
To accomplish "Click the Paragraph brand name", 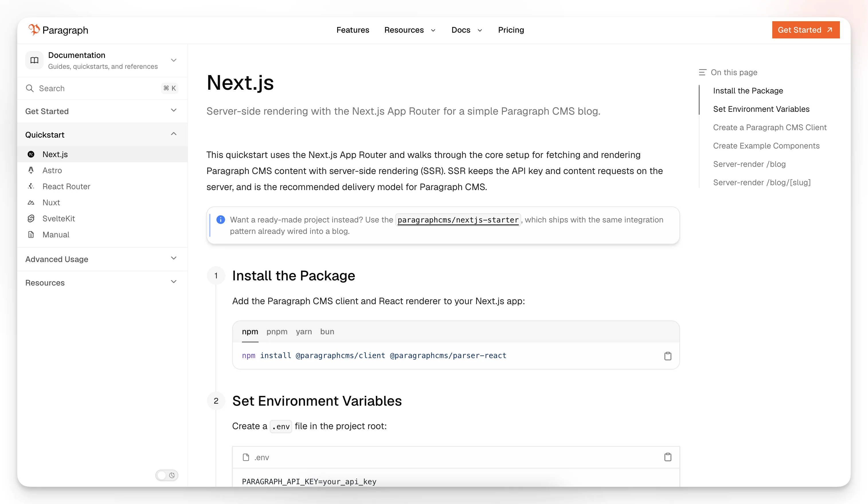I will (x=65, y=30).
